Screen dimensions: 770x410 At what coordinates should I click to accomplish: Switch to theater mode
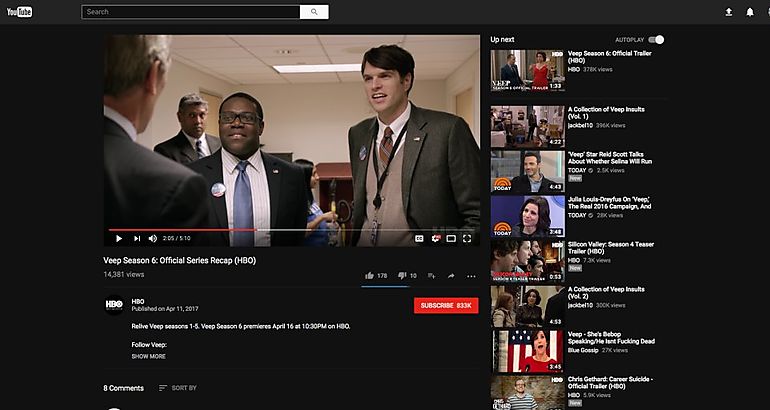point(451,239)
